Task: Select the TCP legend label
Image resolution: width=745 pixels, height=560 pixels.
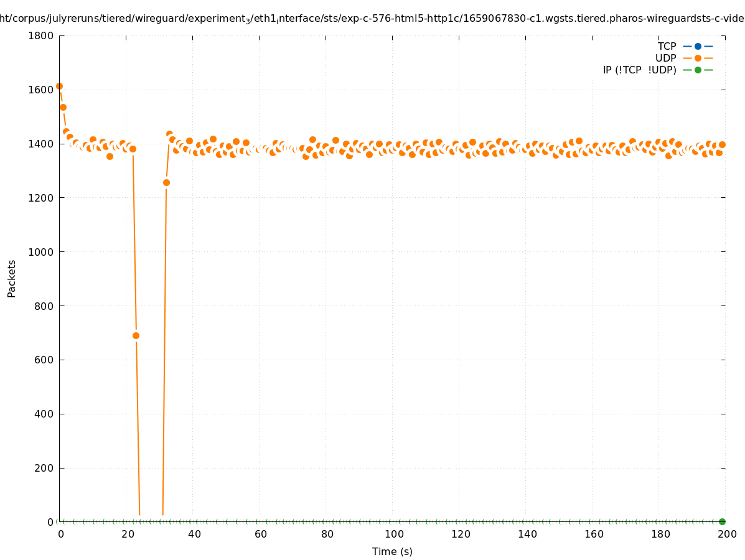Action: (x=667, y=46)
